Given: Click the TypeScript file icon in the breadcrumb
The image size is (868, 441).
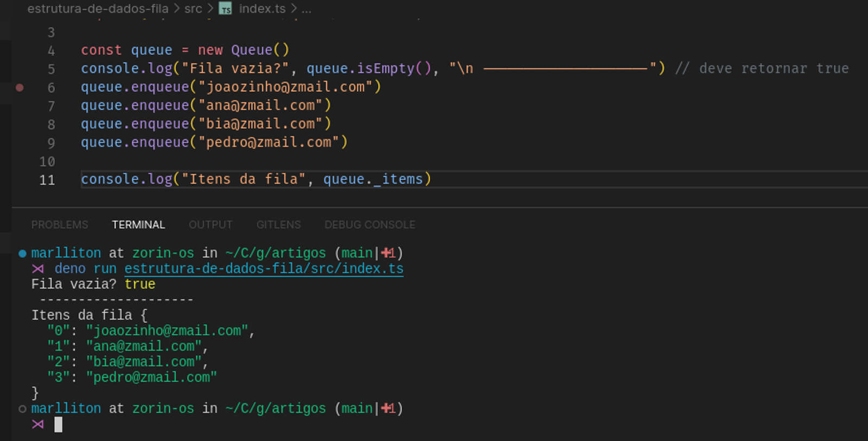Looking at the screenshot, I should click(225, 9).
